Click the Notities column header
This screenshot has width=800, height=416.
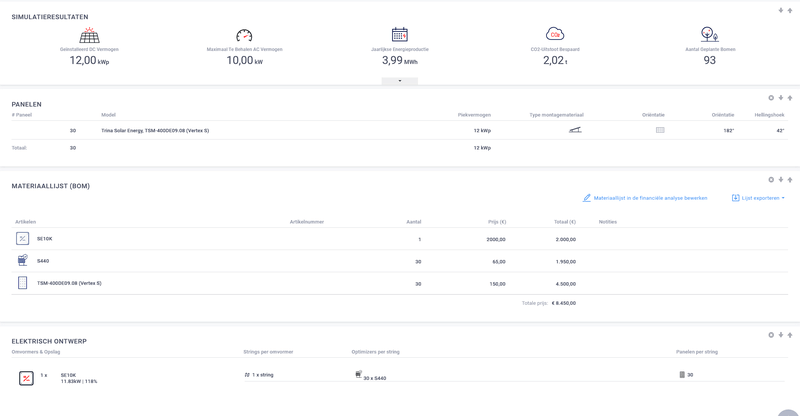point(608,222)
